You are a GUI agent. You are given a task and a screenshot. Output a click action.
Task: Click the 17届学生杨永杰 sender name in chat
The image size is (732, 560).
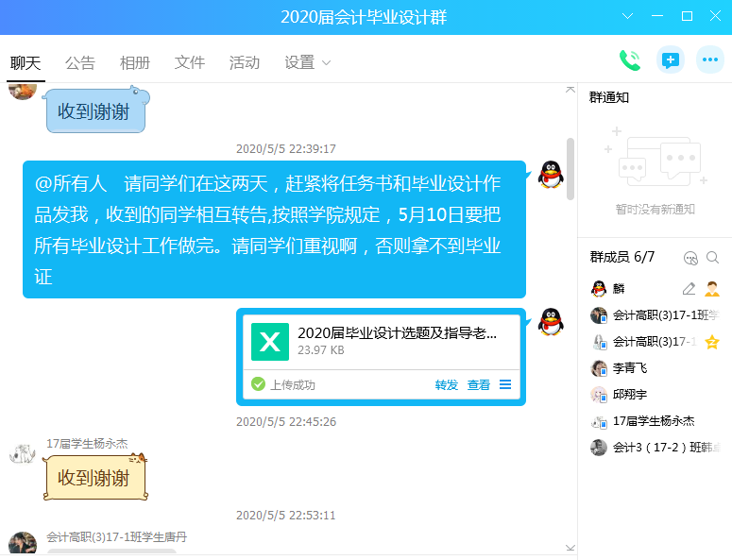[x=87, y=443]
